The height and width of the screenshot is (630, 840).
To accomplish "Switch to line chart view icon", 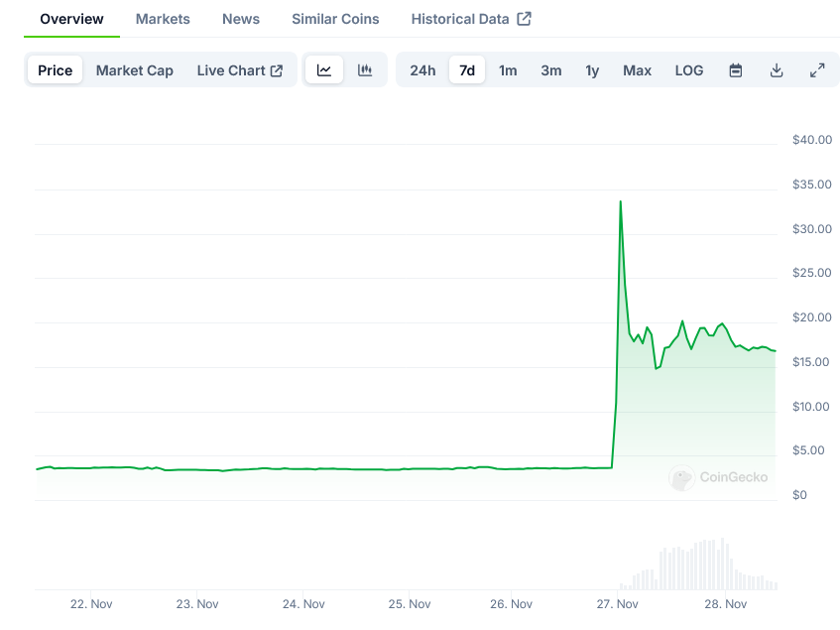I will click(324, 70).
